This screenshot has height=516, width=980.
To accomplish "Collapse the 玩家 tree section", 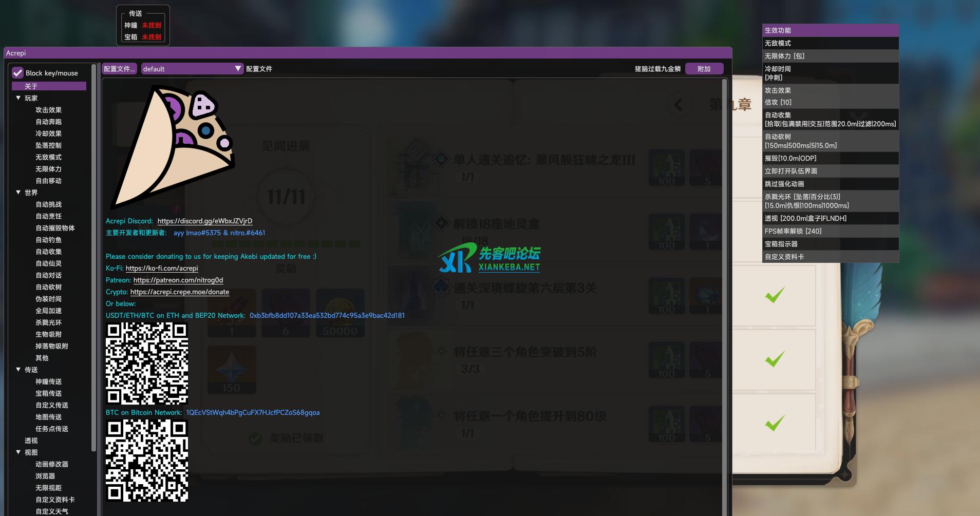I will (18, 98).
